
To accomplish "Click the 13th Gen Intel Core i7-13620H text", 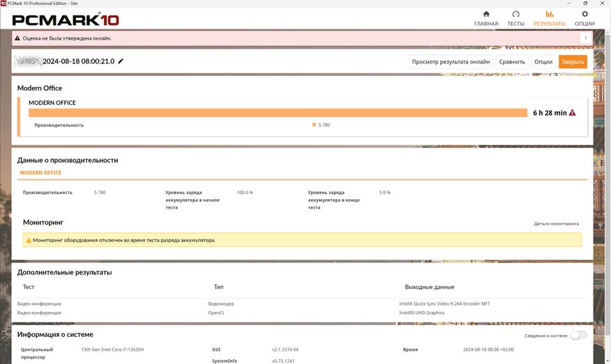I will [x=112, y=349].
